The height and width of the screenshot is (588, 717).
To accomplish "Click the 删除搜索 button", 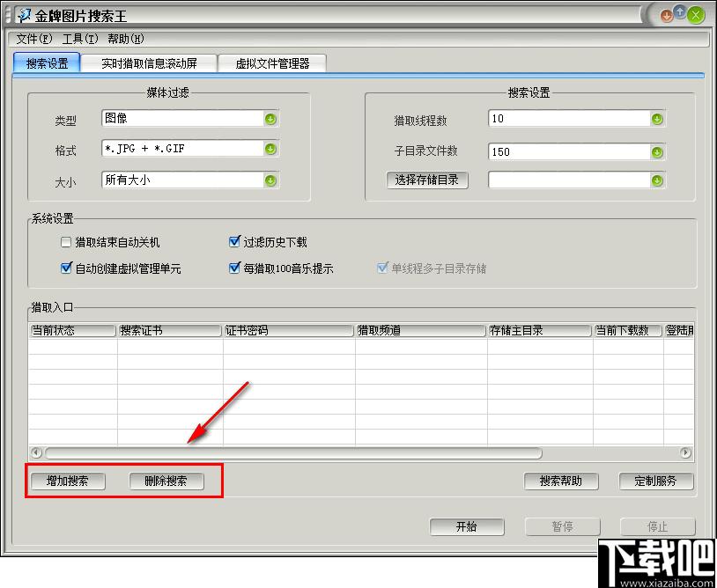I will 166,481.
